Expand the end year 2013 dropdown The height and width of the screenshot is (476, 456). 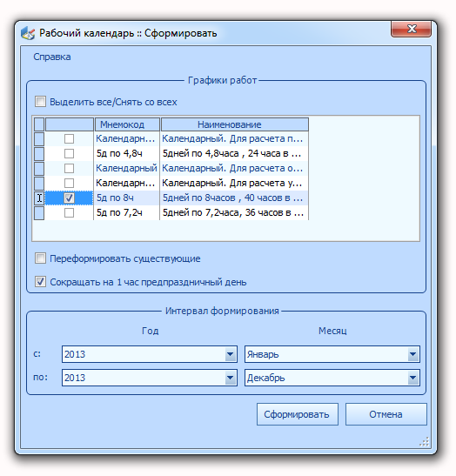[x=231, y=378]
